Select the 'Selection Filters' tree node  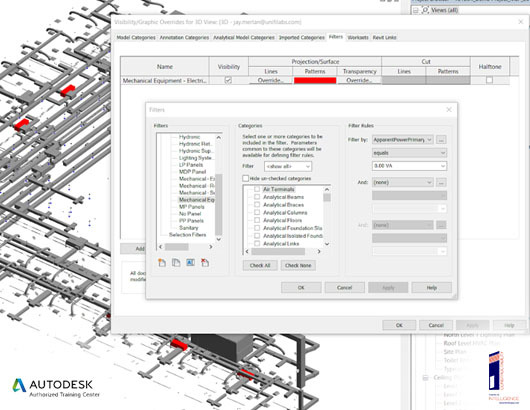(188, 235)
